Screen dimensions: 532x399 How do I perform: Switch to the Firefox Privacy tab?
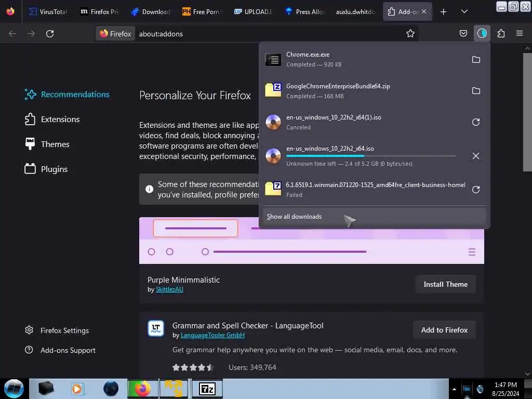[x=99, y=12]
